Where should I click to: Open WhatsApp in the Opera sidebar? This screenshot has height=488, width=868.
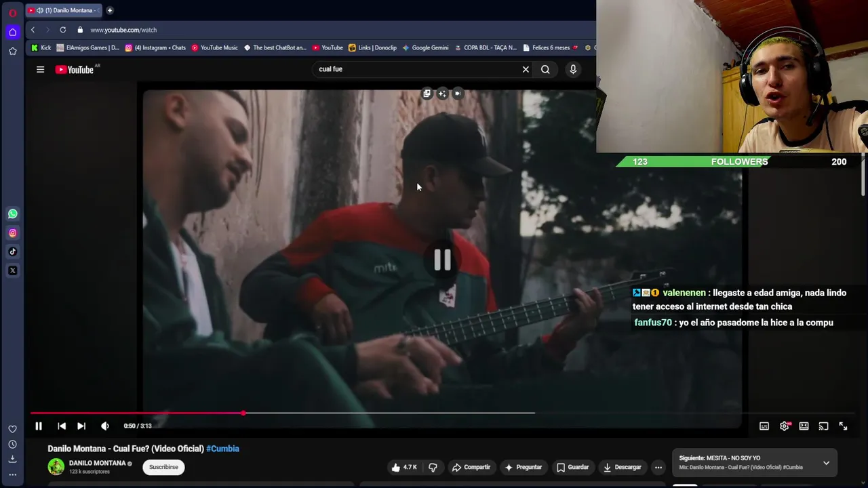tap(12, 213)
